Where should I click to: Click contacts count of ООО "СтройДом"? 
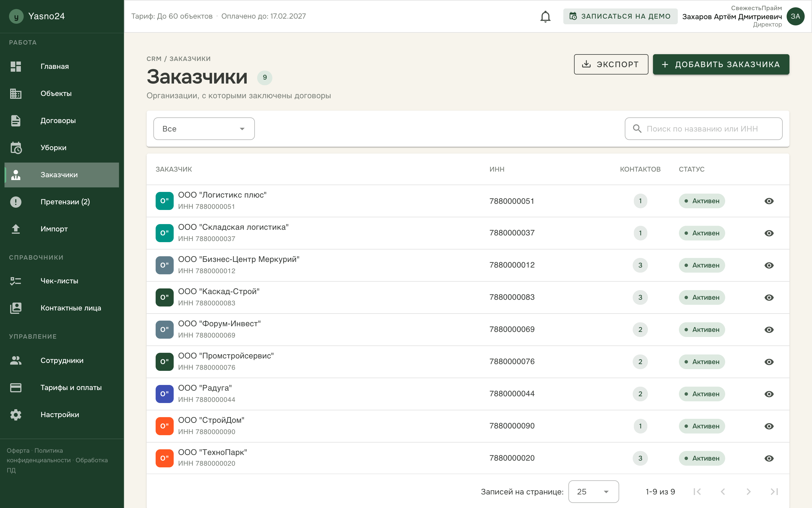(x=640, y=426)
